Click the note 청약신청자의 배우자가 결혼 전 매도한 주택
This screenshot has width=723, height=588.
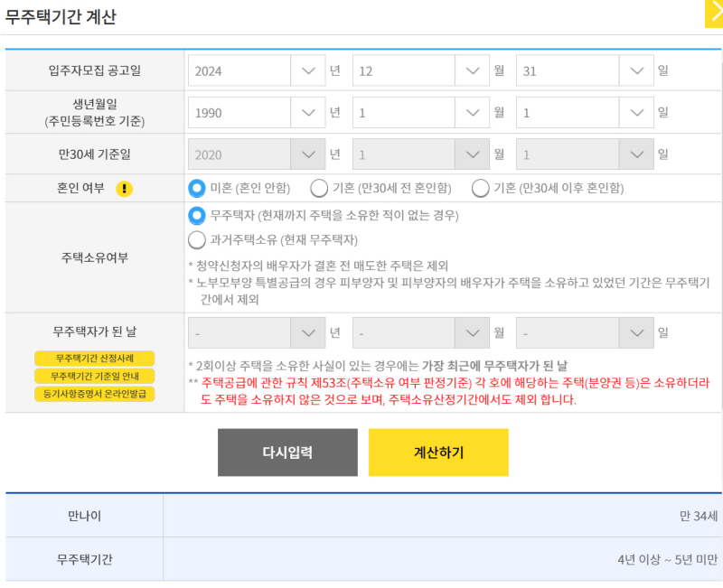pos(319,266)
